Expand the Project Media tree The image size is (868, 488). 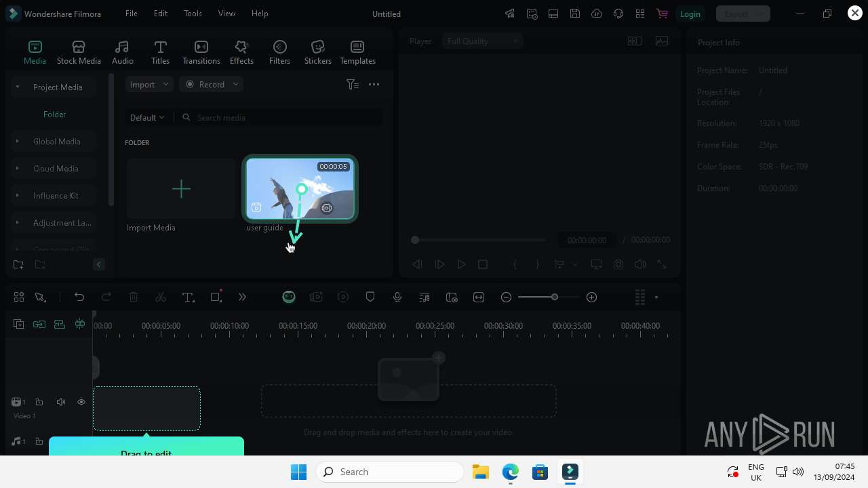(18, 87)
